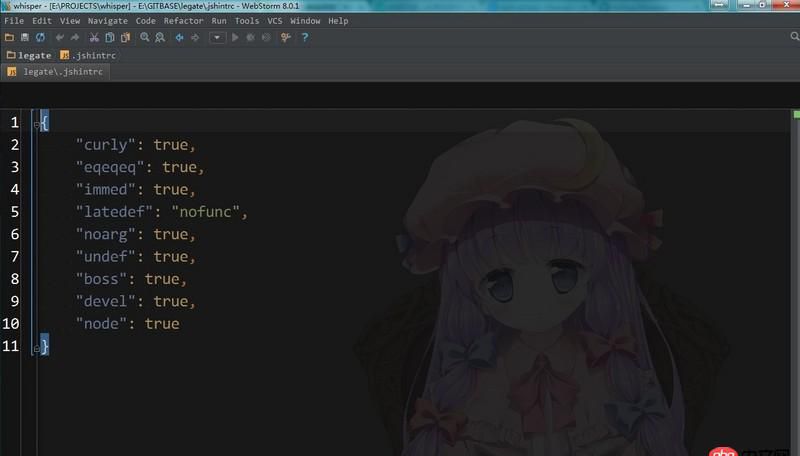Click the Run with Coverage icon
The image size is (800, 456).
tap(266, 37)
